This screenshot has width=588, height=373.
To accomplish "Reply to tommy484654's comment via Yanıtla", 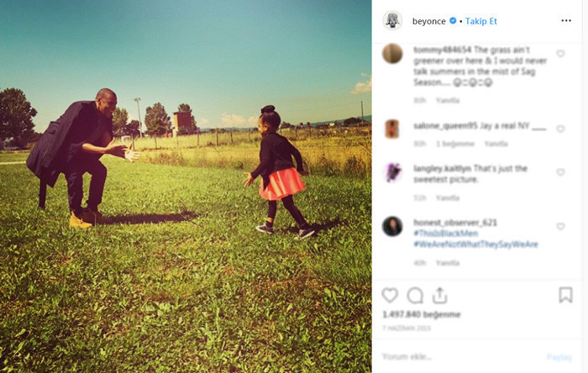I will point(448,101).
